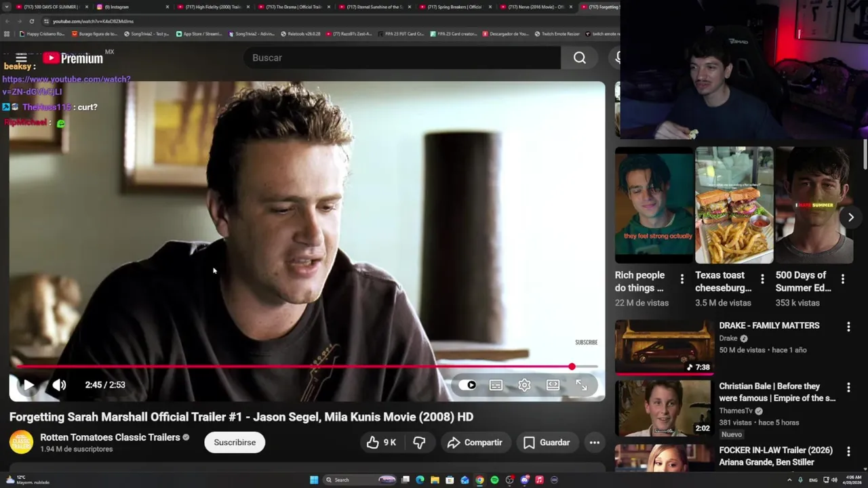The width and height of the screenshot is (868, 488).
Task: Open options for FOCKER IN-LAW Trailer
Action: point(848,451)
